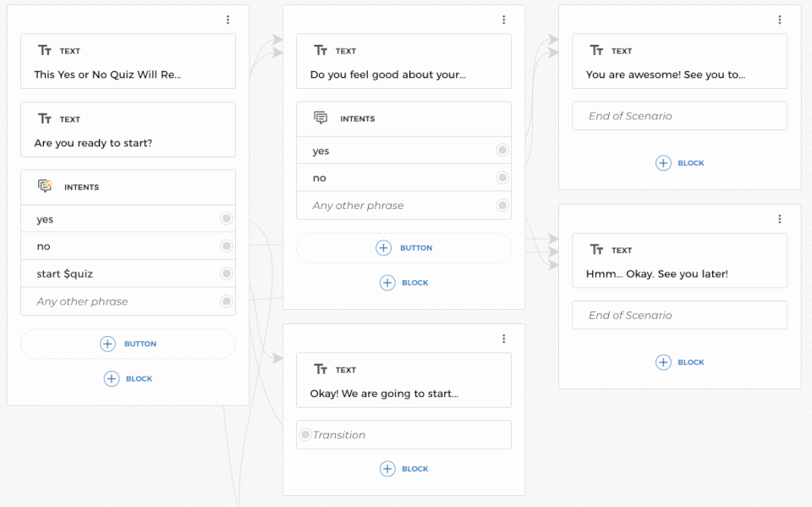Click connector dot beside Transition
This screenshot has width=812, height=507.
[x=305, y=435]
